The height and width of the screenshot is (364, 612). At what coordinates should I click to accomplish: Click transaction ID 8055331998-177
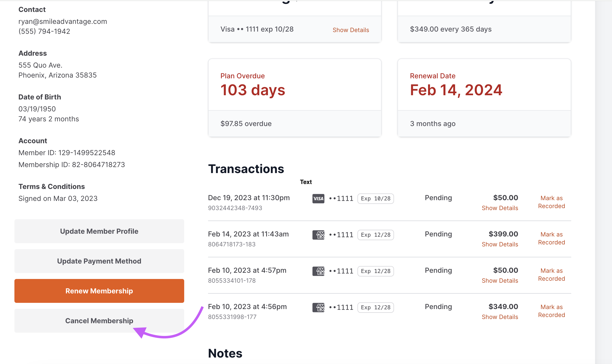point(232,317)
